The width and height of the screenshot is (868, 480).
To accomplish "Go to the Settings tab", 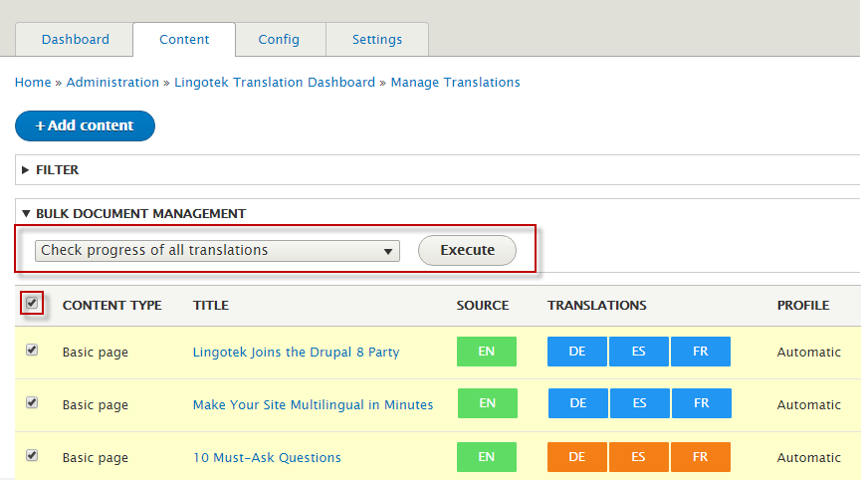I will point(377,39).
